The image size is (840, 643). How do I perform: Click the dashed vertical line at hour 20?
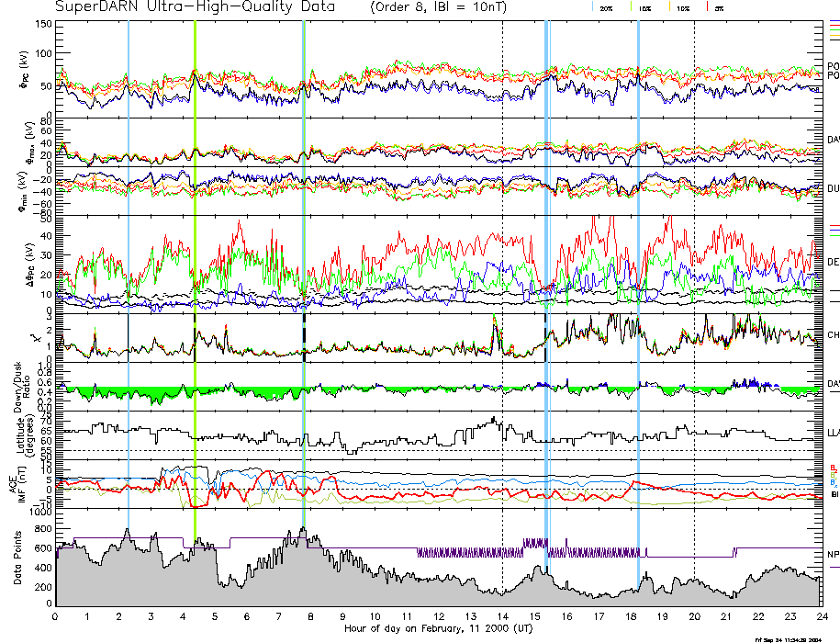coord(694,276)
